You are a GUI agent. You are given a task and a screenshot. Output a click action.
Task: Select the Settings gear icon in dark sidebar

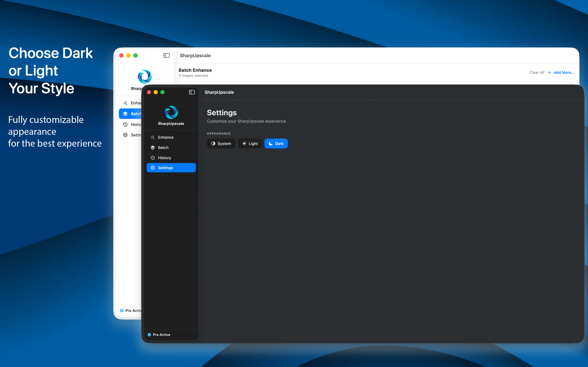coord(153,167)
